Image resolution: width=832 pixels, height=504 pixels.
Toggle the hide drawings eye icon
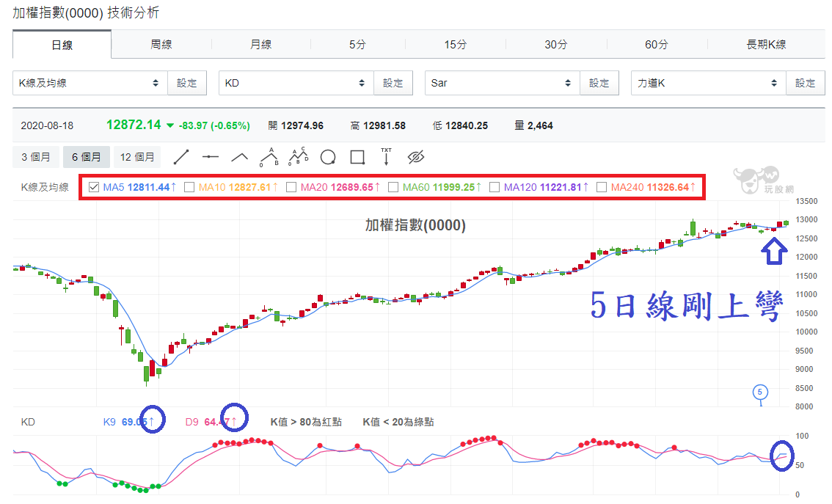[x=416, y=157]
